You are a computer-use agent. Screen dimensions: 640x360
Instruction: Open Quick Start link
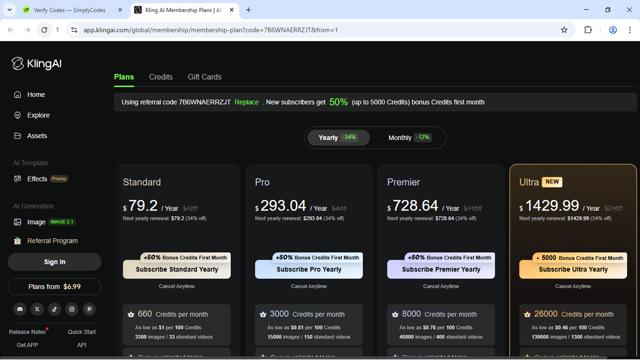pos(82,332)
